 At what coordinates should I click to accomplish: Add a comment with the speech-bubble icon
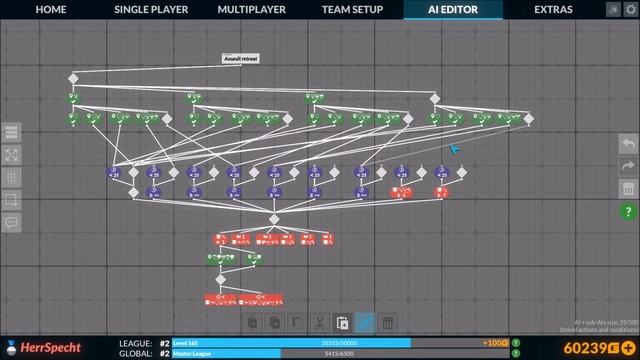coord(11,222)
